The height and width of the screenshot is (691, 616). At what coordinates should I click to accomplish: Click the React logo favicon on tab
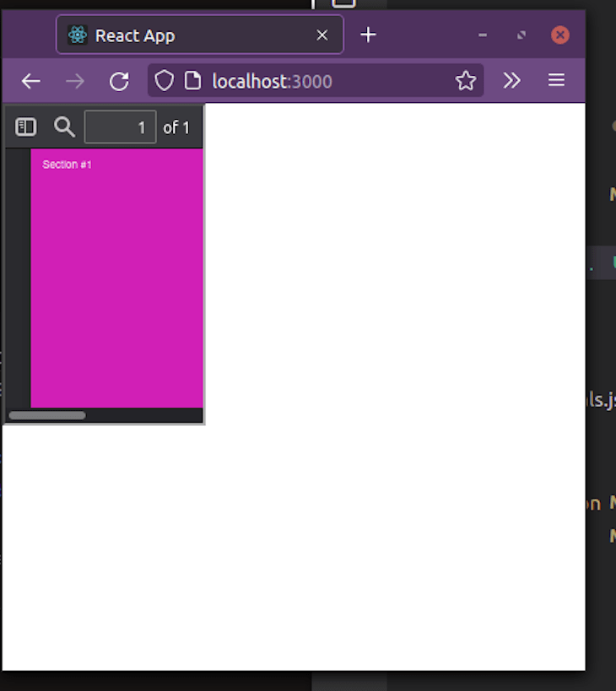click(78, 35)
